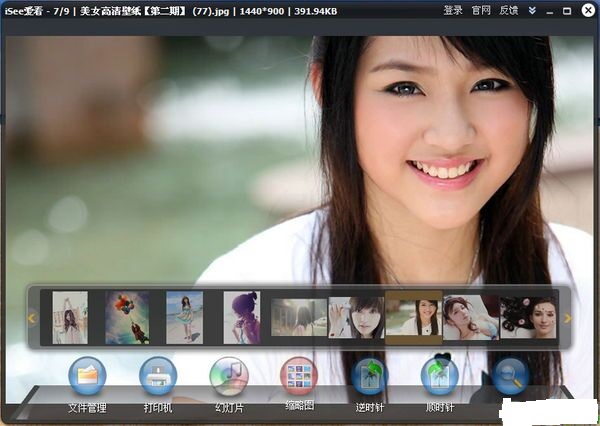
Task: Select the currently highlighted smiling girl thumbnail
Action: click(x=413, y=317)
